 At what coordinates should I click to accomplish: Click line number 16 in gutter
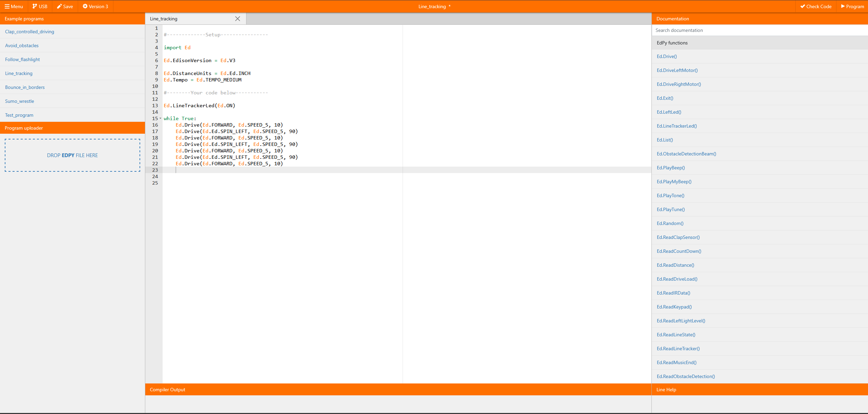point(155,125)
